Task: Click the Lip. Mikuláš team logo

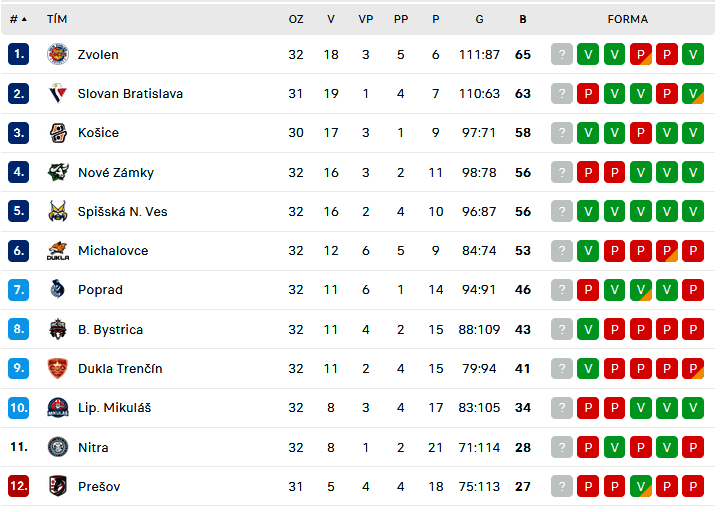Action: point(58,407)
